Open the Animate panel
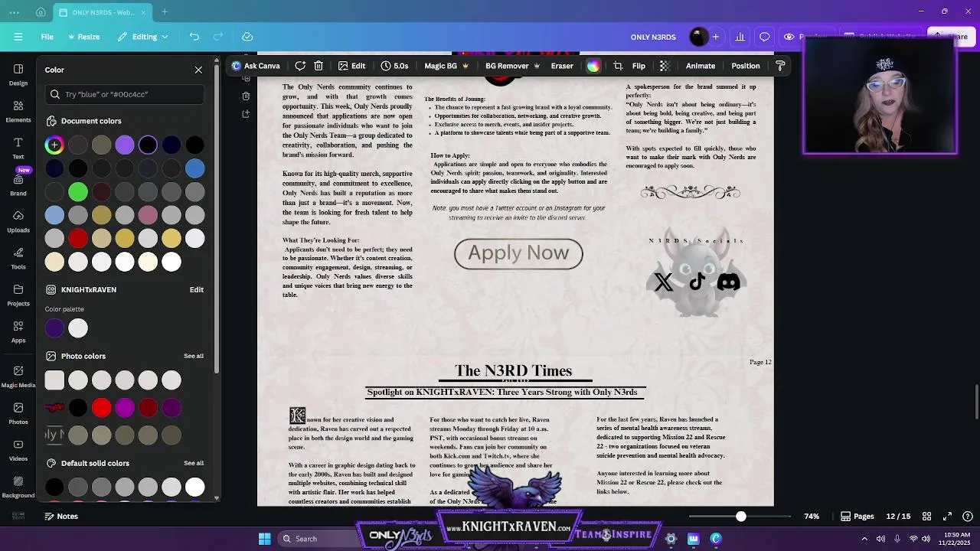 point(700,66)
